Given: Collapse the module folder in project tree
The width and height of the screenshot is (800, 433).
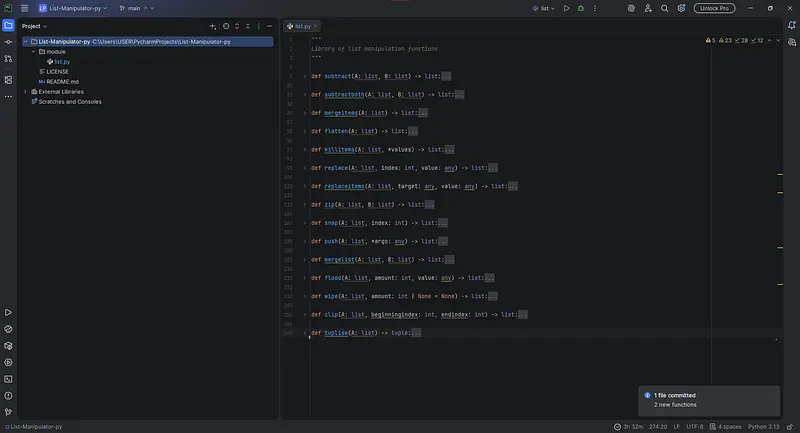Looking at the screenshot, I should point(34,51).
